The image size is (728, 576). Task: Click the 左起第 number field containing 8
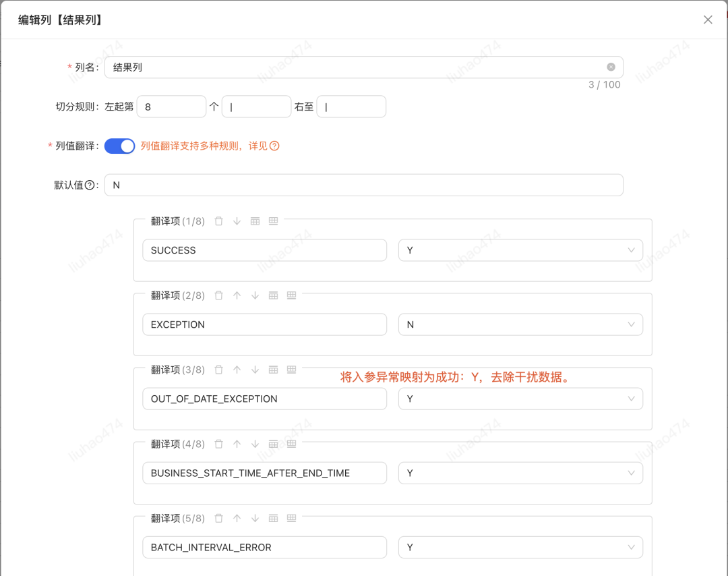[171, 107]
